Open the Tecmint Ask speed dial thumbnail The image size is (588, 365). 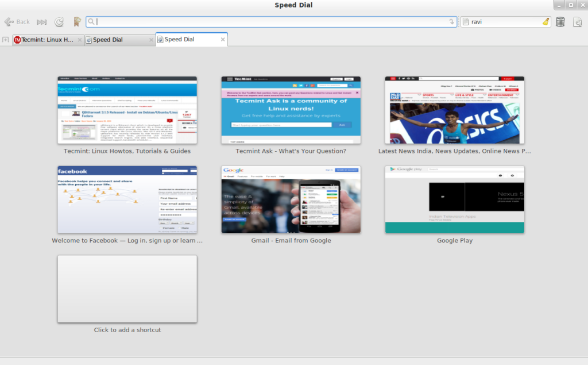click(x=291, y=110)
